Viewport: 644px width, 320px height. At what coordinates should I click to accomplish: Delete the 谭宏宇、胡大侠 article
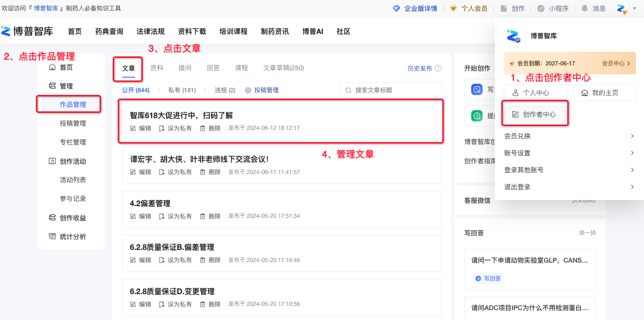210,172
